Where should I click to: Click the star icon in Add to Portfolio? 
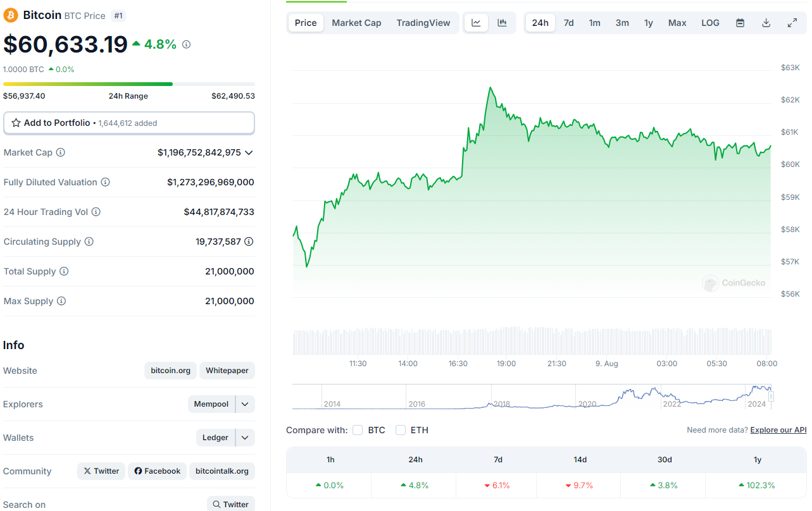point(16,123)
